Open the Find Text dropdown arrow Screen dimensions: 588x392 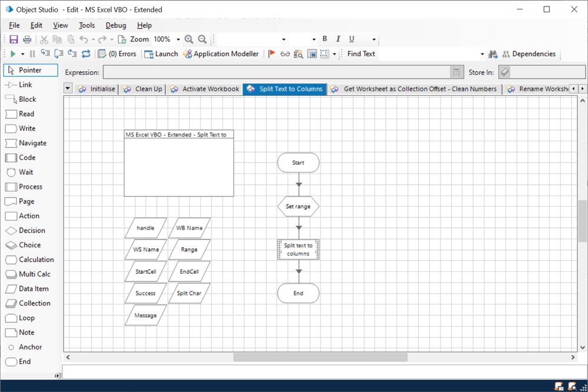482,54
